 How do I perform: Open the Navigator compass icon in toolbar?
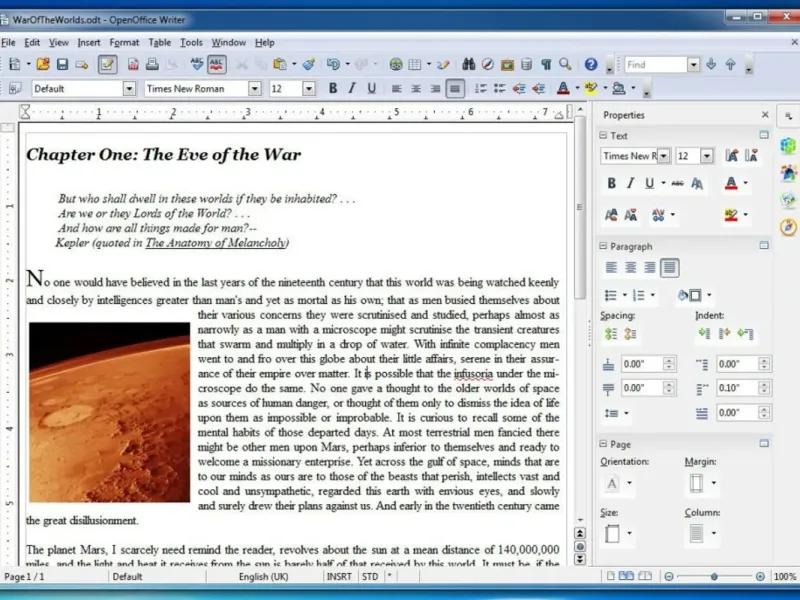(x=488, y=64)
